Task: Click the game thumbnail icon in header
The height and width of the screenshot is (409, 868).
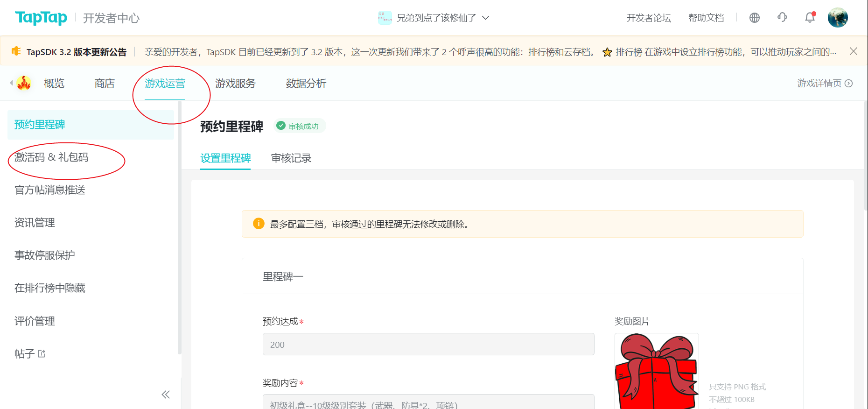Action: (385, 18)
